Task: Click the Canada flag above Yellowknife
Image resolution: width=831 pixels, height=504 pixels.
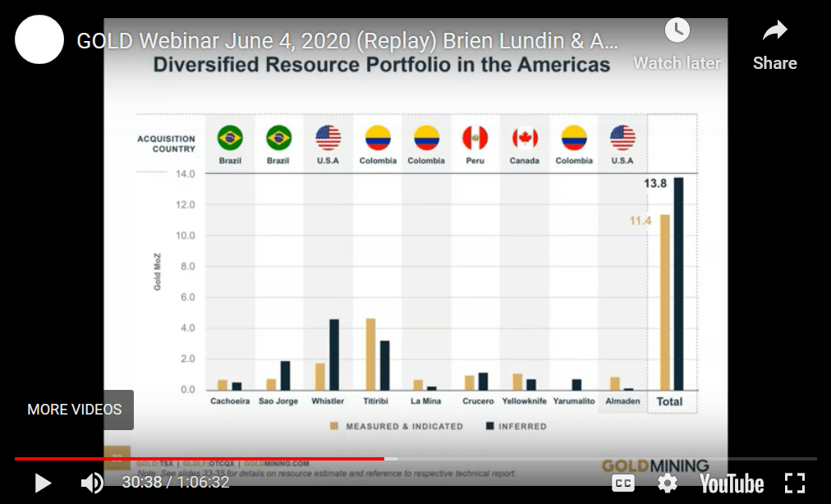Action: tap(525, 139)
